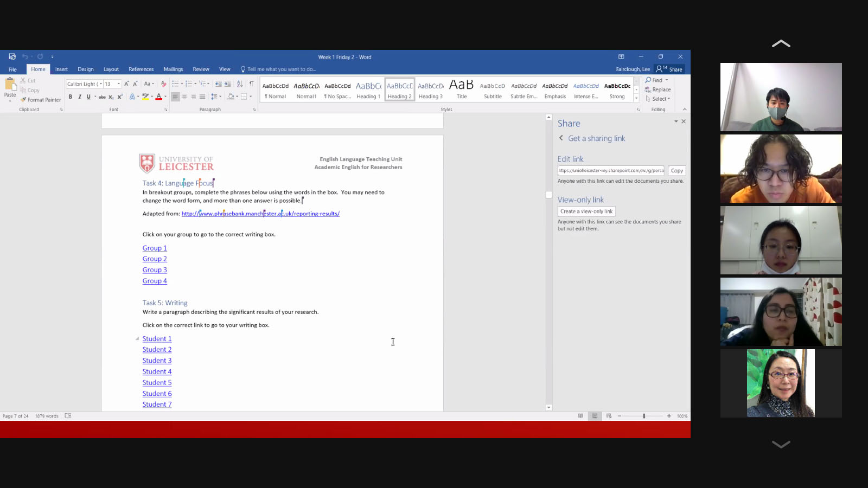Viewport: 868px width, 488px height.
Task: Expand multilevel list dropdown
Action: pos(208,84)
